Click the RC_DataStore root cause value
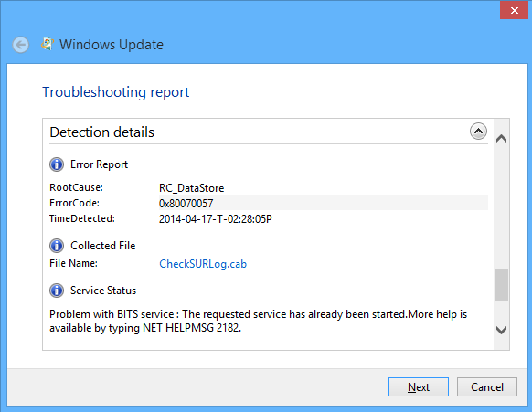Screen dimensions: 532x412 pyautogui.click(x=192, y=188)
